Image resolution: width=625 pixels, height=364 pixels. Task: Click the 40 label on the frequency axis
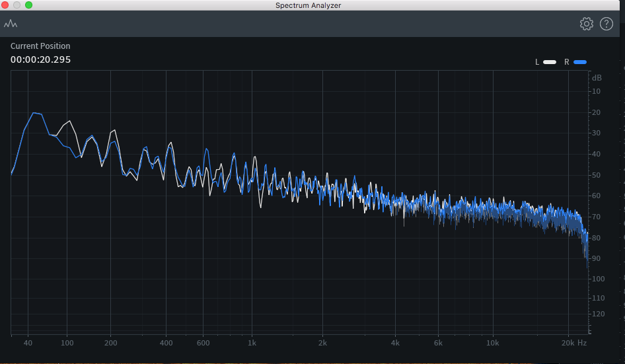coord(28,343)
